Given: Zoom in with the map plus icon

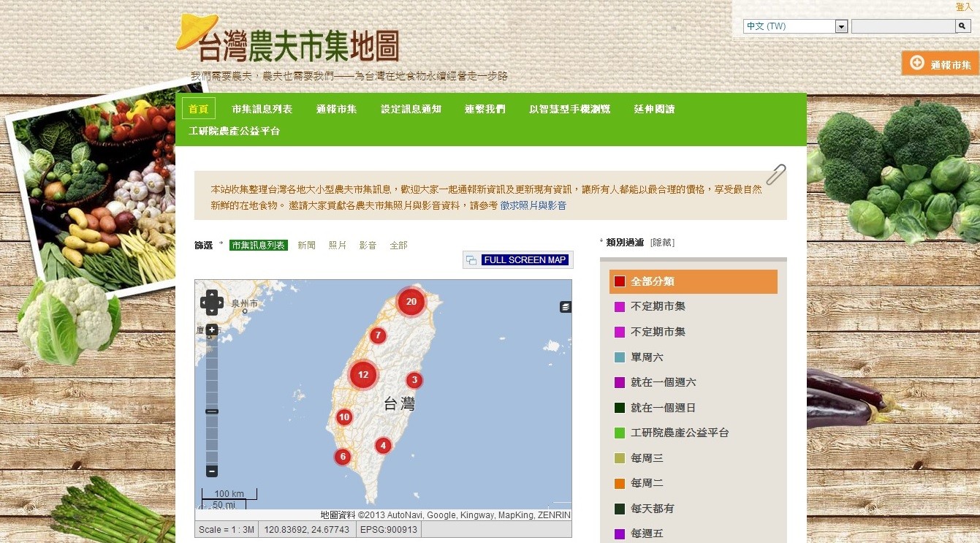Looking at the screenshot, I should [x=211, y=330].
